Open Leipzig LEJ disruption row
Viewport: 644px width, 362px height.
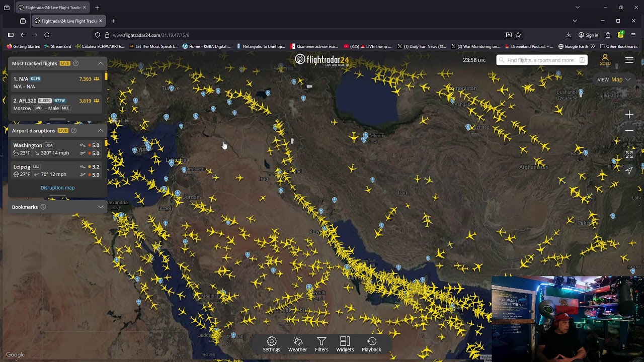click(x=55, y=170)
